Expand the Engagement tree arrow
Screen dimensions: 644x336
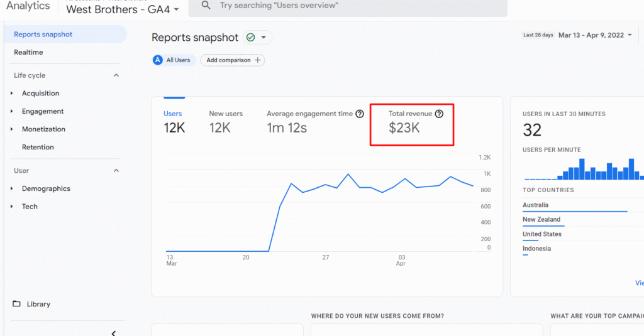(11, 111)
